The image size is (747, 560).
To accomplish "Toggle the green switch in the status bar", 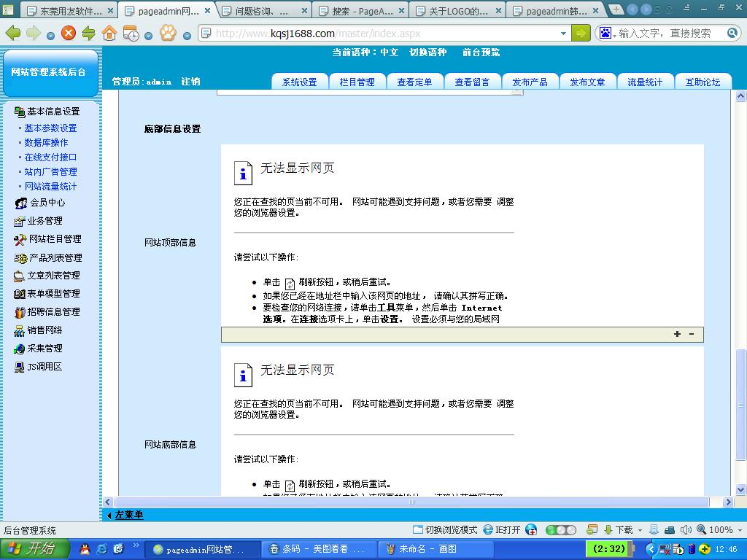I will pyautogui.click(x=560, y=530).
